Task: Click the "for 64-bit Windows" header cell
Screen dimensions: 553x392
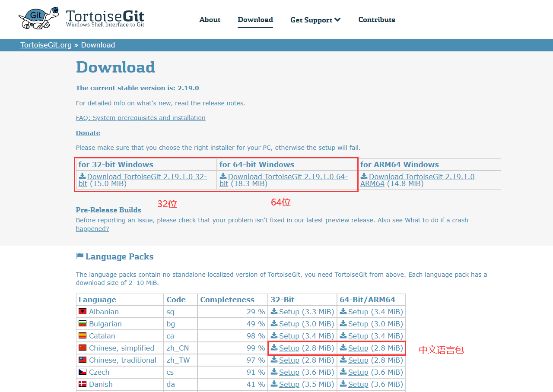Action: click(287, 164)
